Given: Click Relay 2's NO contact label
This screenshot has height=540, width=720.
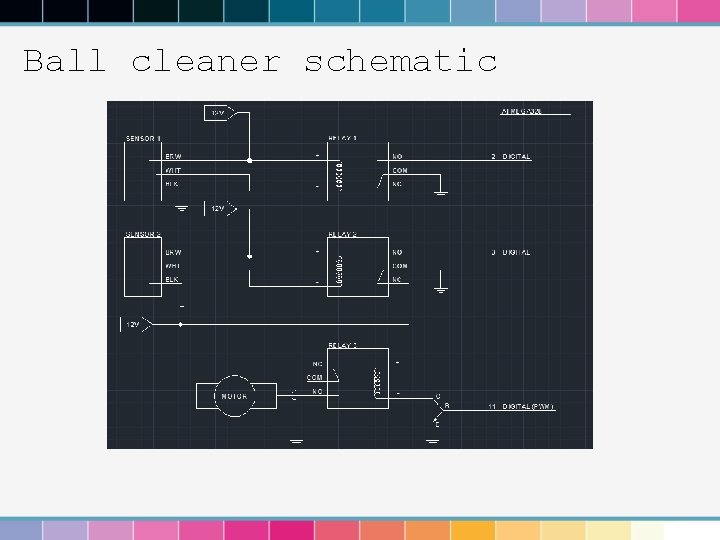Looking at the screenshot, I should tap(397, 253).
